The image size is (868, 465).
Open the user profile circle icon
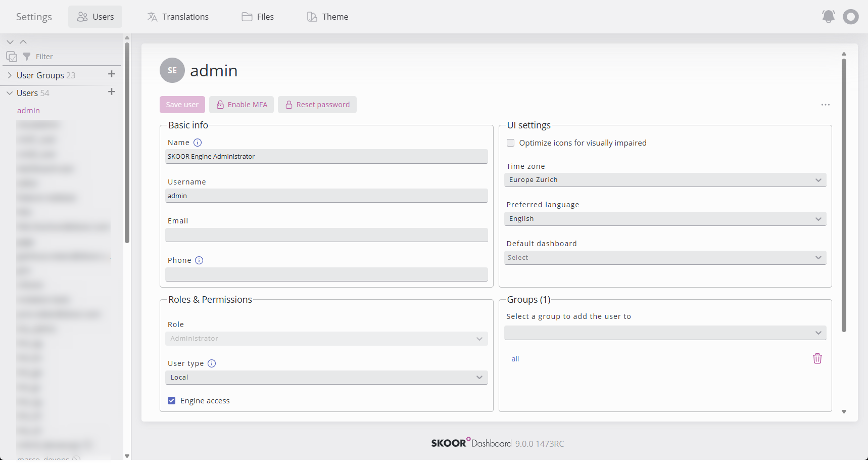[x=851, y=17]
